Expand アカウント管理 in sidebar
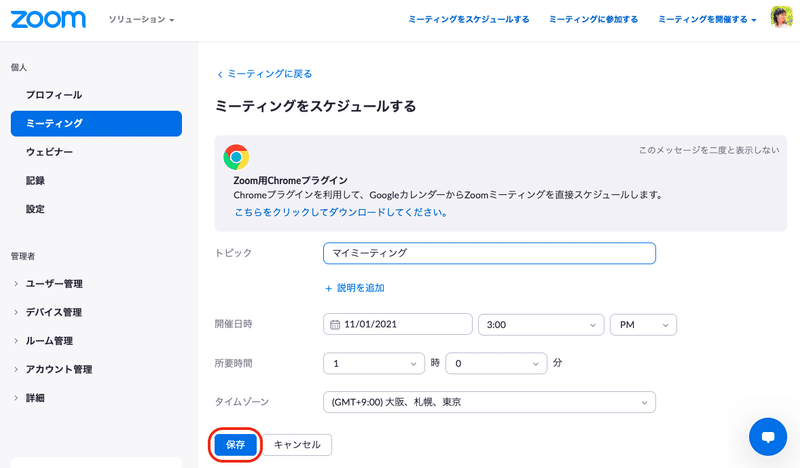 tap(53, 370)
